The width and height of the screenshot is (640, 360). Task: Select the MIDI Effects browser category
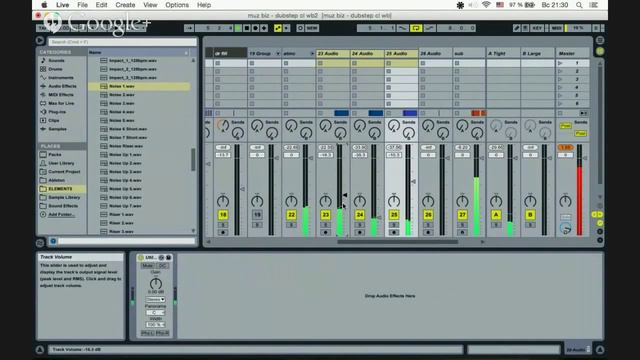pyautogui.click(x=61, y=95)
